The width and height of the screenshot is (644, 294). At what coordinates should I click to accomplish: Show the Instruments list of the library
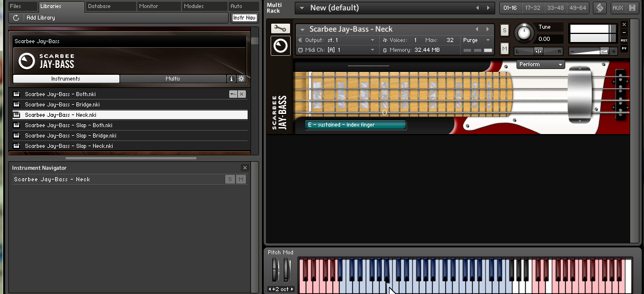65,79
